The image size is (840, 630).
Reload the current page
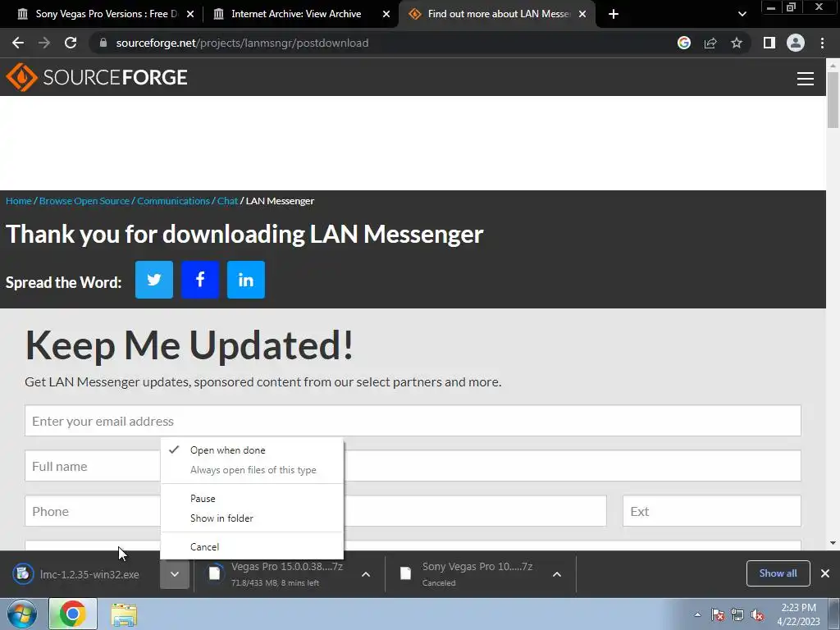71,43
